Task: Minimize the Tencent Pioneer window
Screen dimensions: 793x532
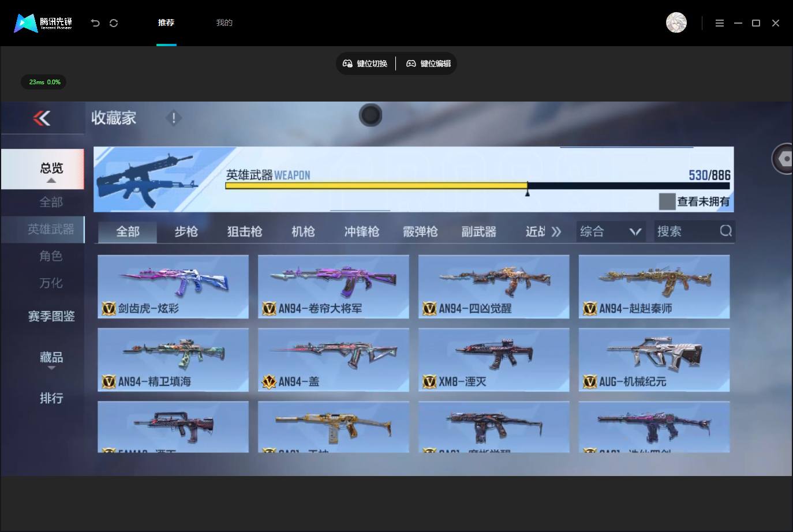Action: 738,23
